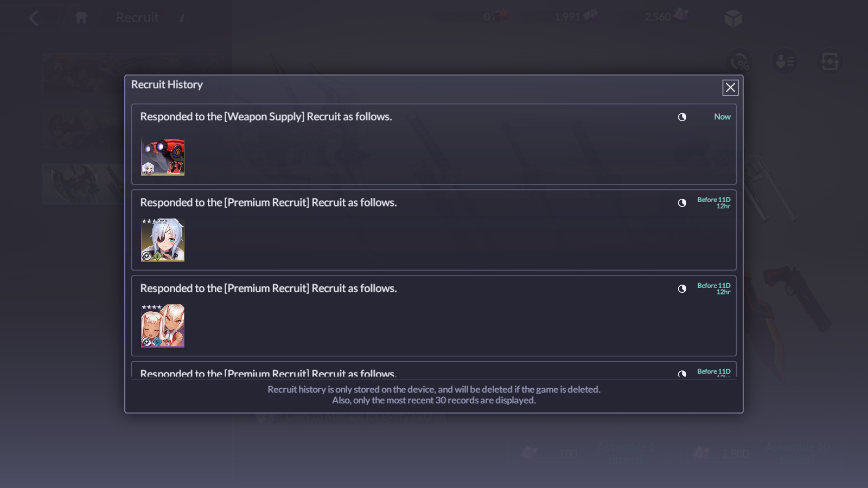The height and width of the screenshot is (488, 868).
Task: Select the "Now" timestamp on the Weapon Supply entry
Action: click(722, 117)
